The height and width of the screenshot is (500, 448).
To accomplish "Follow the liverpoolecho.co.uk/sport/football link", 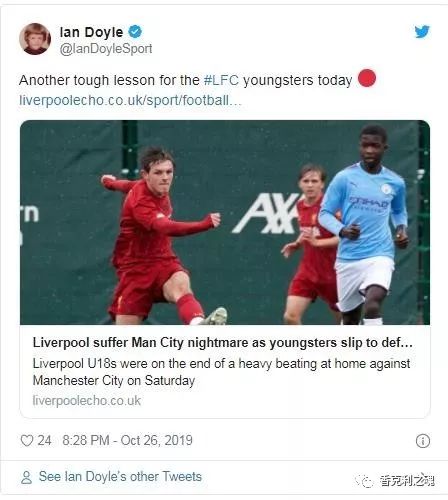I will [130, 100].
